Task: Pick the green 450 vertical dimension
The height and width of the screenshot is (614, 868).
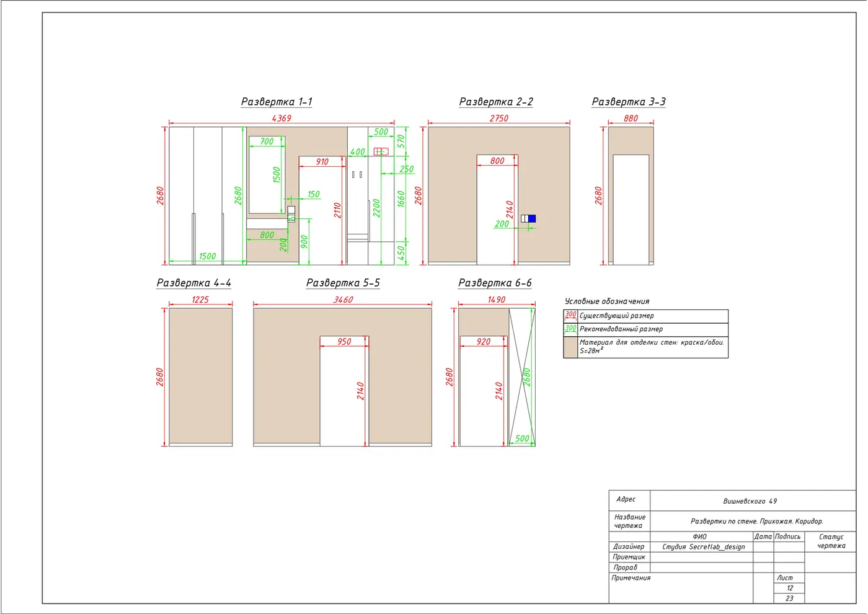Action: click(x=401, y=252)
